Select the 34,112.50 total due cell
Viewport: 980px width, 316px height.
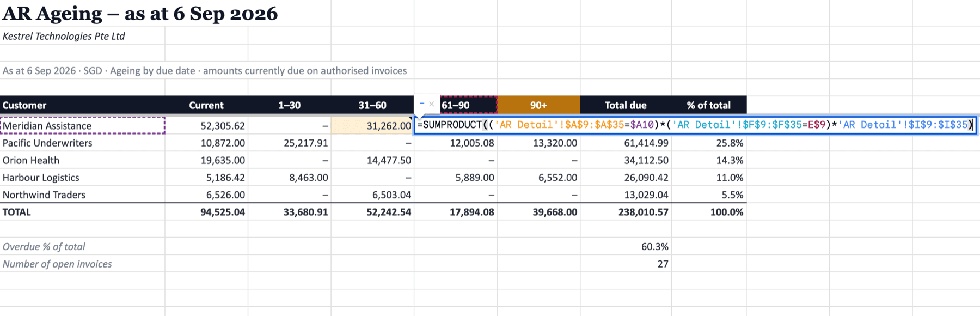626,160
